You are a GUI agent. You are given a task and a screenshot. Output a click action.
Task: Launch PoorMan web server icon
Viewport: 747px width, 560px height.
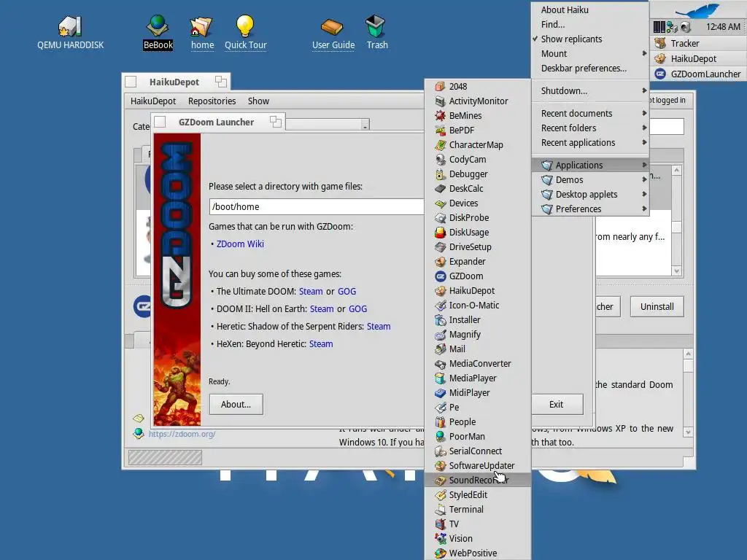(x=440, y=437)
